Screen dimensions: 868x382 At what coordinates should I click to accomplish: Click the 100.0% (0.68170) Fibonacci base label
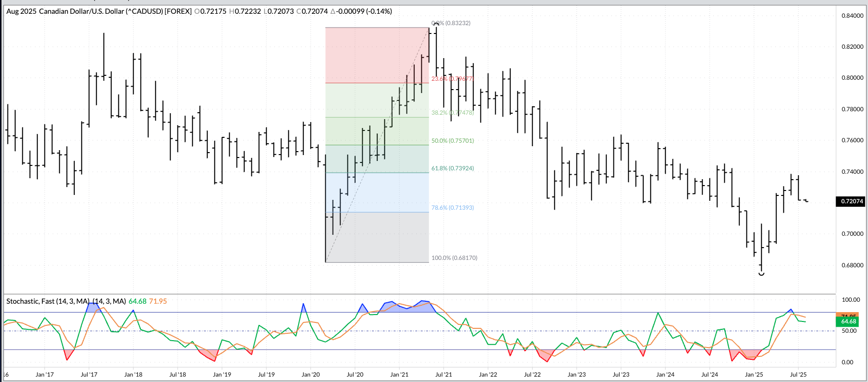click(454, 258)
